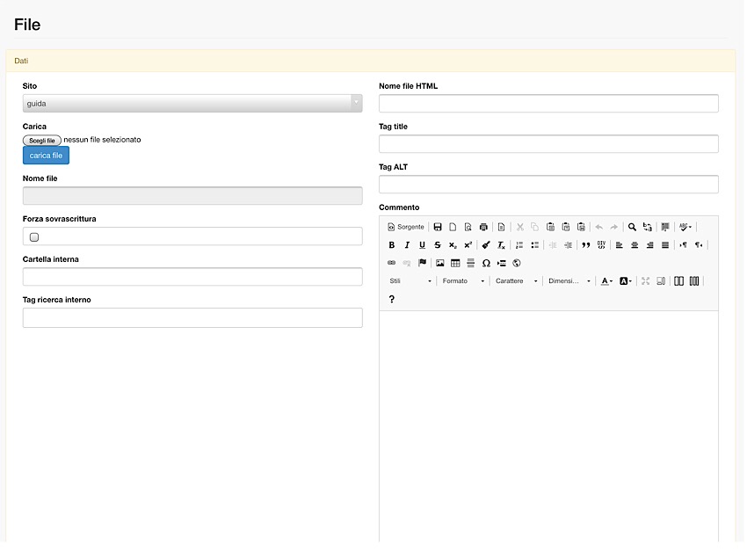Open the Find (magnifier) tool
Screen dimensions: 747x560
pos(632,227)
